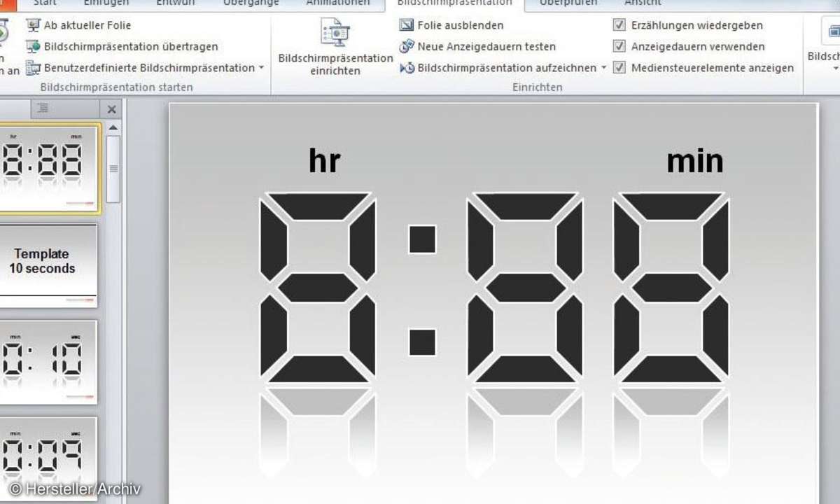Select the 0:10 countdown slide thumbnail
This screenshot has width=840, height=504.
48,362
